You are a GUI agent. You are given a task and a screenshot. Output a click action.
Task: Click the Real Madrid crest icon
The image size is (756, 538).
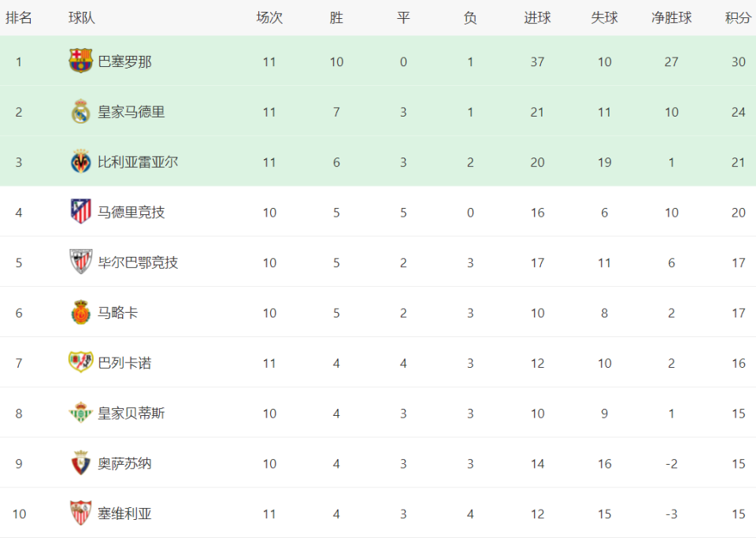[80, 111]
